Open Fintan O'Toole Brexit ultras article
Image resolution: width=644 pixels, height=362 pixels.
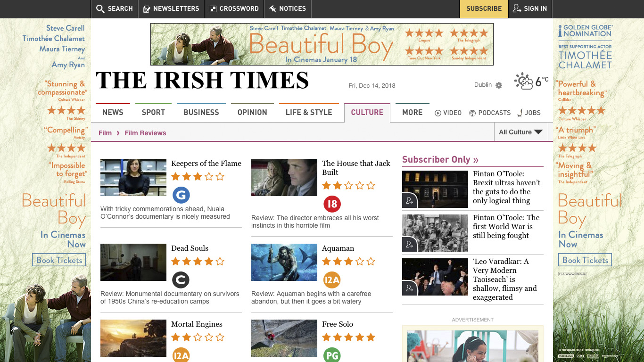point(506,187)
